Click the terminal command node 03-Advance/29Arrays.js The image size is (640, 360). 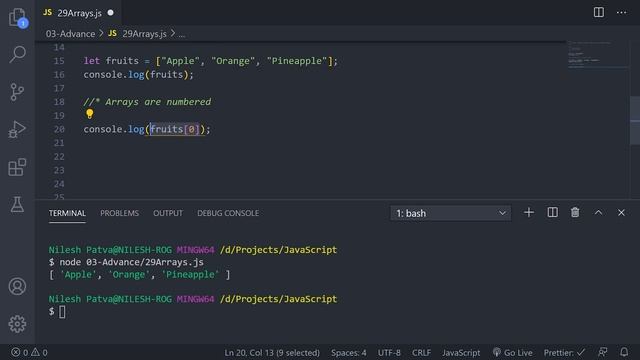[x=131, y=262]
